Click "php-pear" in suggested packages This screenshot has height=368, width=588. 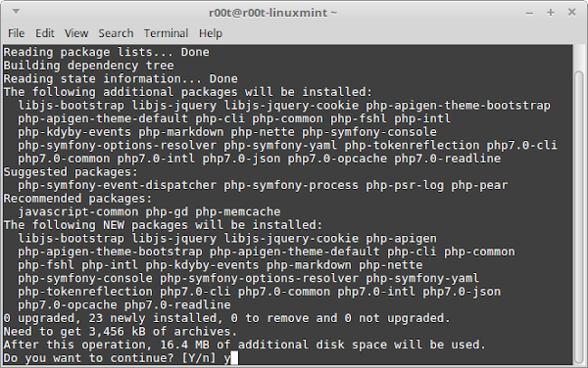click(x=479, y=185)
